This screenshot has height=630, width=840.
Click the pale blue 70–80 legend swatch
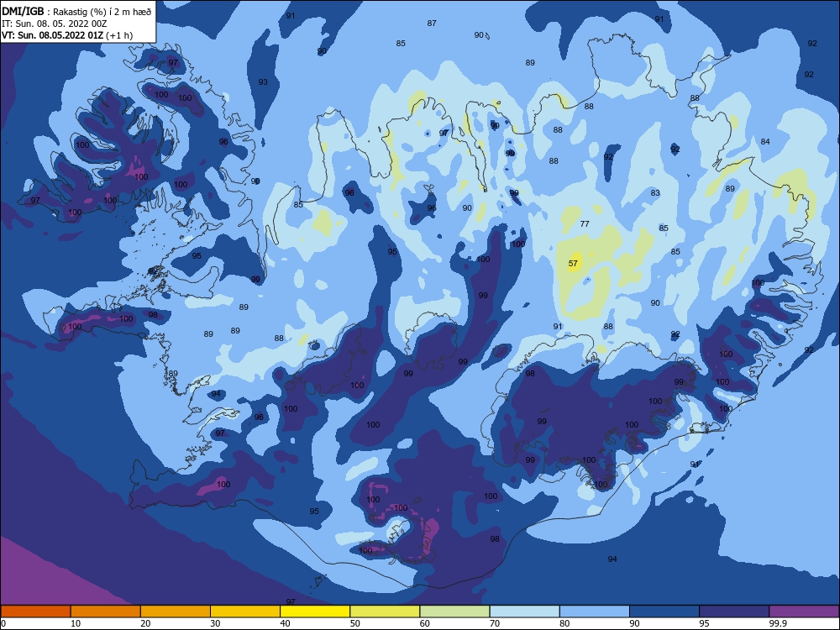click(x=524, y=612)
